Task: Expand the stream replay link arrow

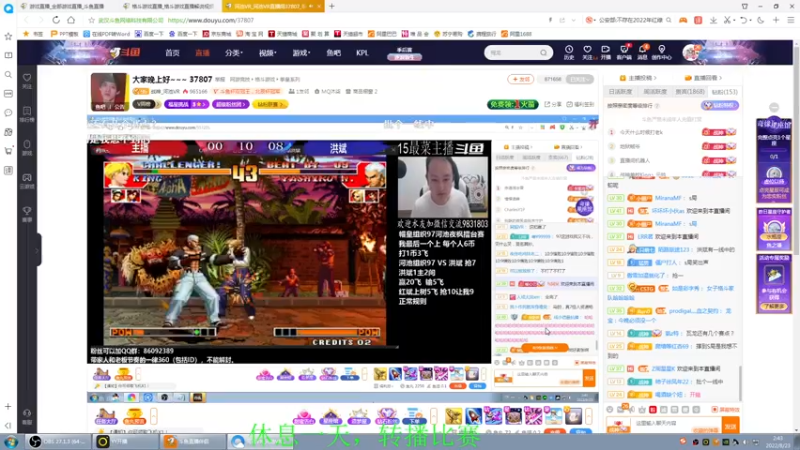Action: [720, 78]
